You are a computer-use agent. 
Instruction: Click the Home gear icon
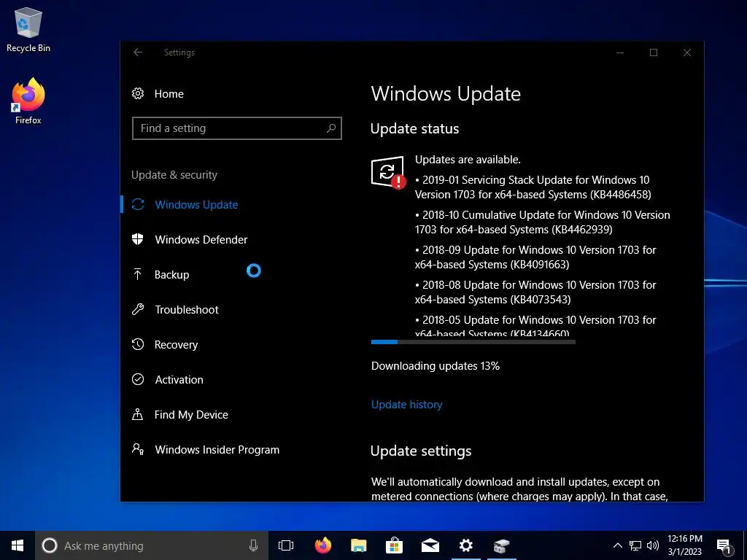coord(138,93)
